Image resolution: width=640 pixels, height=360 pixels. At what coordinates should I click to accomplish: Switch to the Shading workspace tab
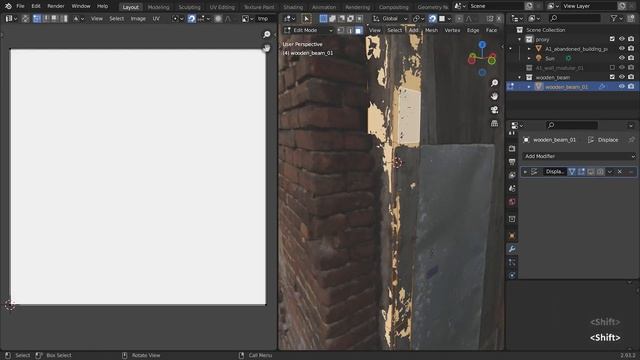point(293,7)
